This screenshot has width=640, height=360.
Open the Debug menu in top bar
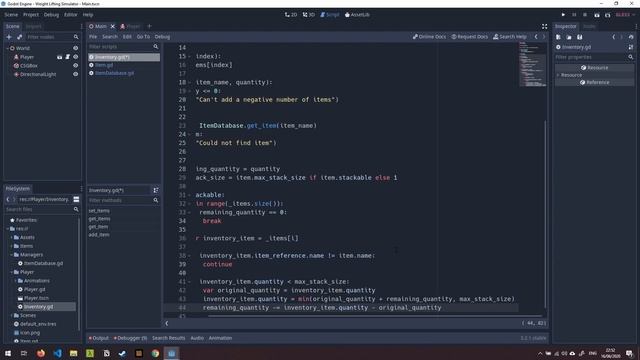51,15
